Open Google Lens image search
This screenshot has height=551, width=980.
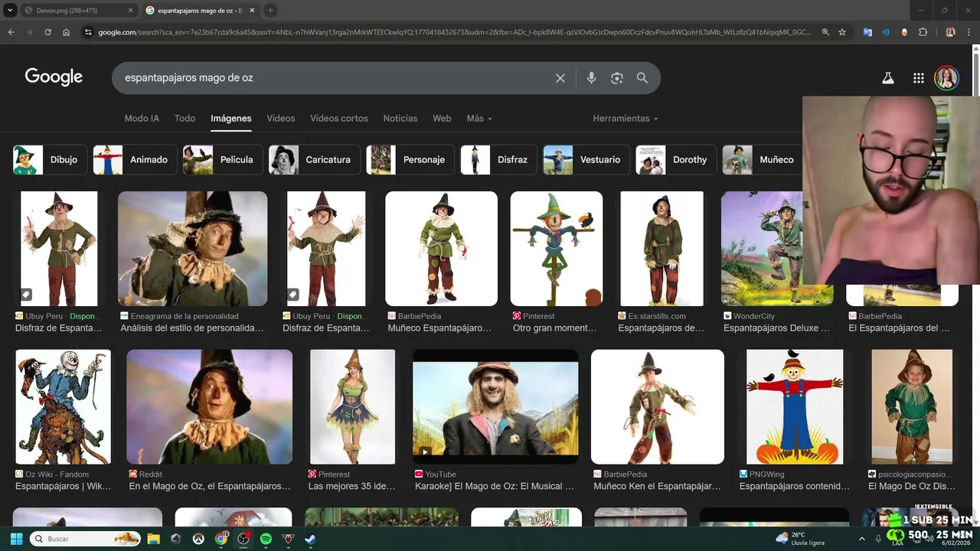pos(617,78)
